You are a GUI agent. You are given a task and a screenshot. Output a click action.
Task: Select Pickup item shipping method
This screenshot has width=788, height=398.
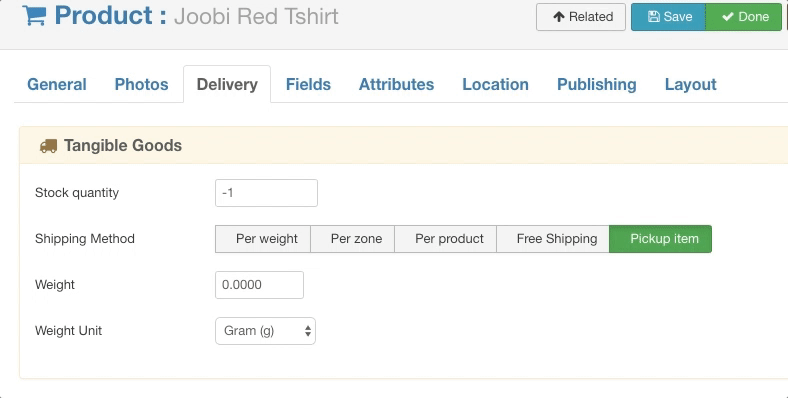[x=660, y=239]
